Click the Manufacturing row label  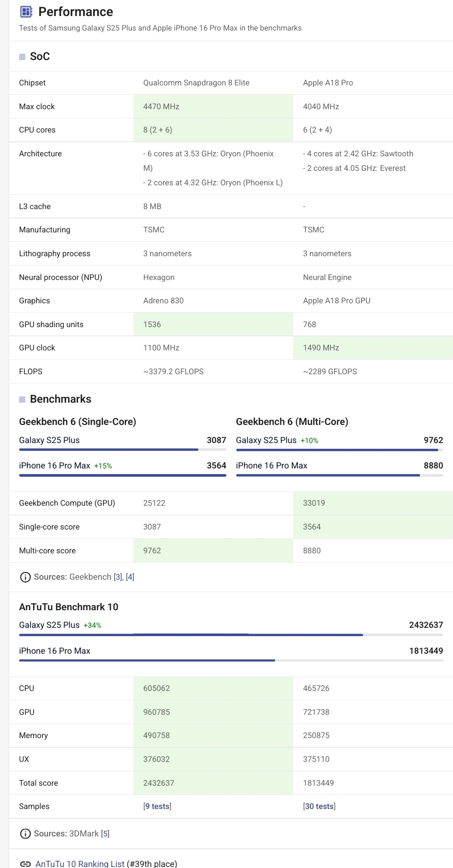click(x=44, y=230)
